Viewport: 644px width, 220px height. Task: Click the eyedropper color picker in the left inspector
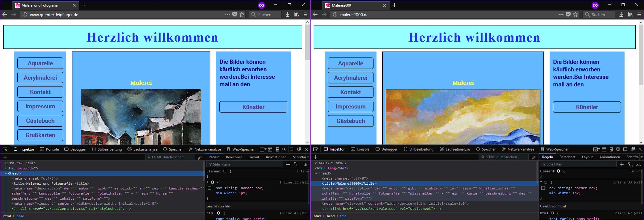[x=200, y=157]
